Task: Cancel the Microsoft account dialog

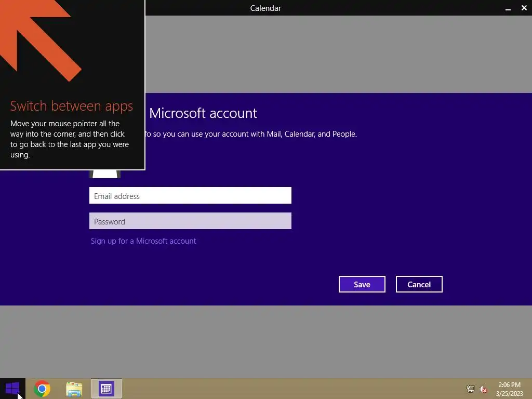Action: pos(419,284)
